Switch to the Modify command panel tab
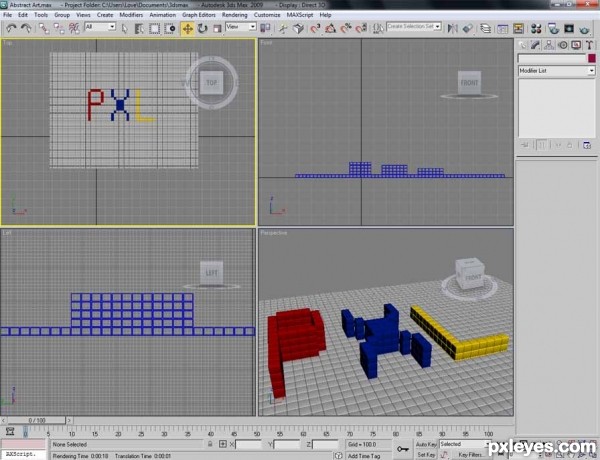 (535, 45)
